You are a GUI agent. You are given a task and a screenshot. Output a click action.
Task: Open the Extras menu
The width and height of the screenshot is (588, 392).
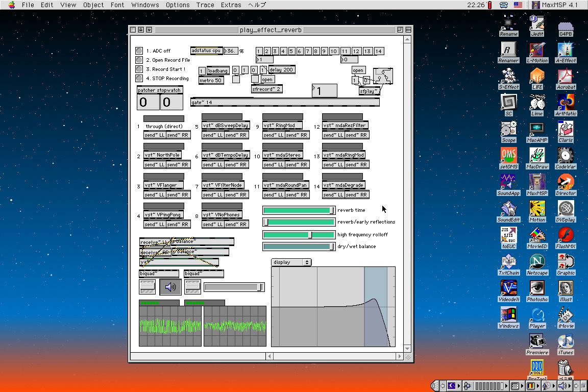[x=231, y=5]
